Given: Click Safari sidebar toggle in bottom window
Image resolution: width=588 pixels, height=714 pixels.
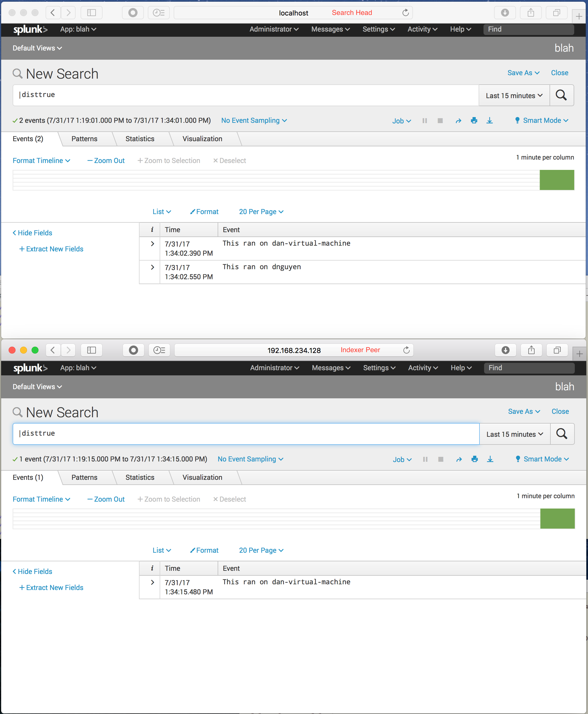Looking at the screenshot, I should click(92, 350).
